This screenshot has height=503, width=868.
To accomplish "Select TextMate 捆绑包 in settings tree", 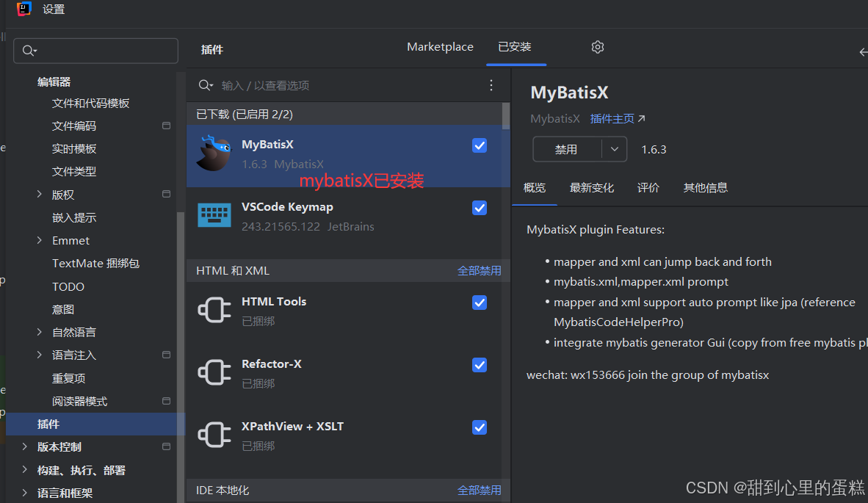I will pos(95,264).
